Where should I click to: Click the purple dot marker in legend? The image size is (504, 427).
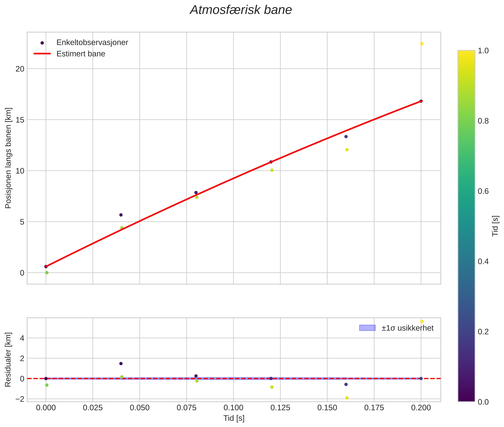tap(42, 43)
